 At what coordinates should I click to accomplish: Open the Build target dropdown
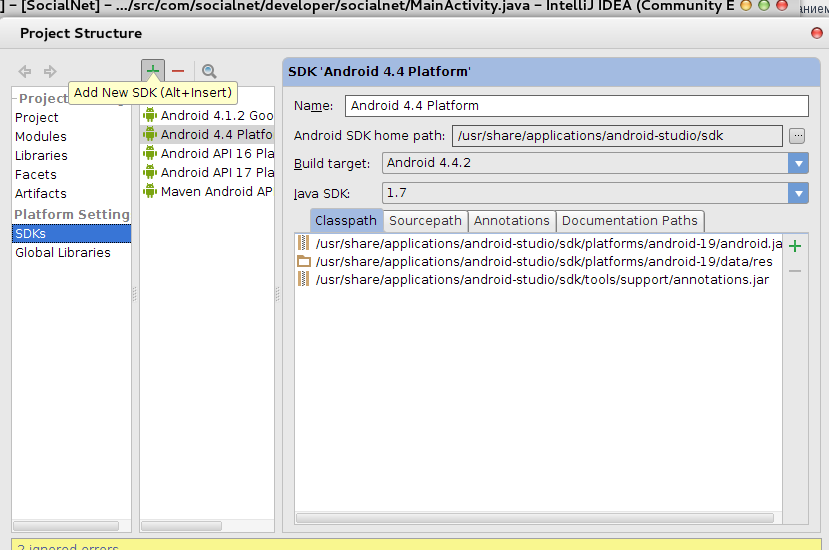click(798, 163)
